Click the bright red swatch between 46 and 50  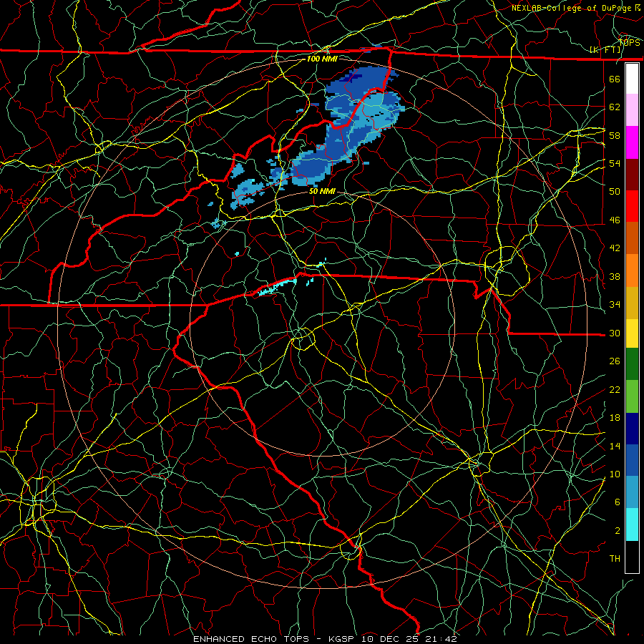632,206
